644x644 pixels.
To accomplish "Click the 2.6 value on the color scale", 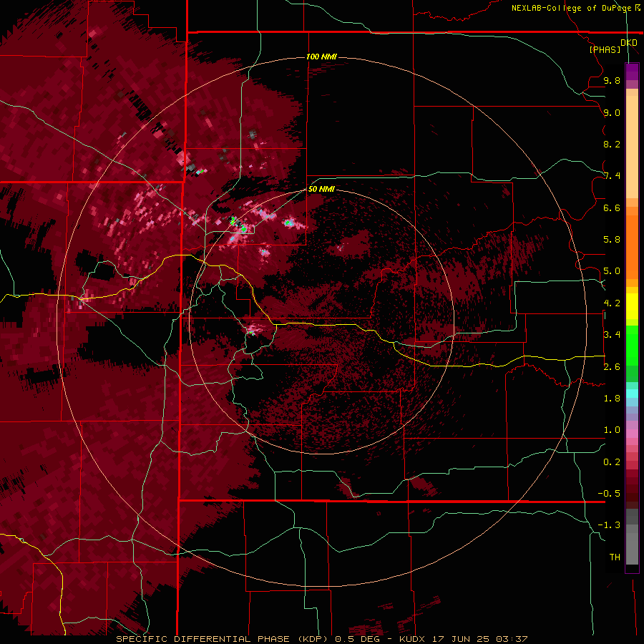I will point(612,367).
